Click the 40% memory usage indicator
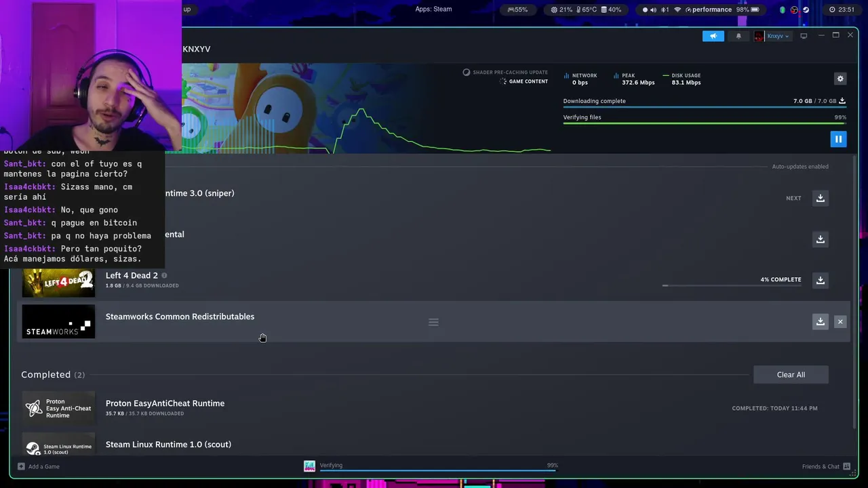The image size is (868, 488). coord(610,9)
